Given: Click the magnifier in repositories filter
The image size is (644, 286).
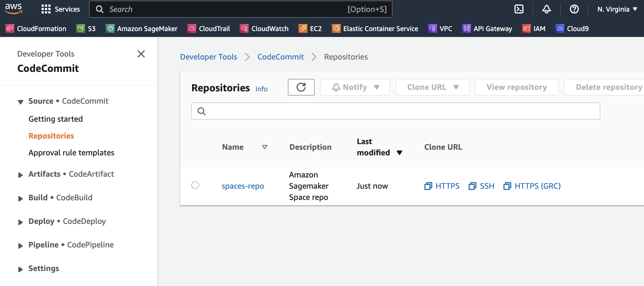Looking at the screenshot, I should click(201, 111).
